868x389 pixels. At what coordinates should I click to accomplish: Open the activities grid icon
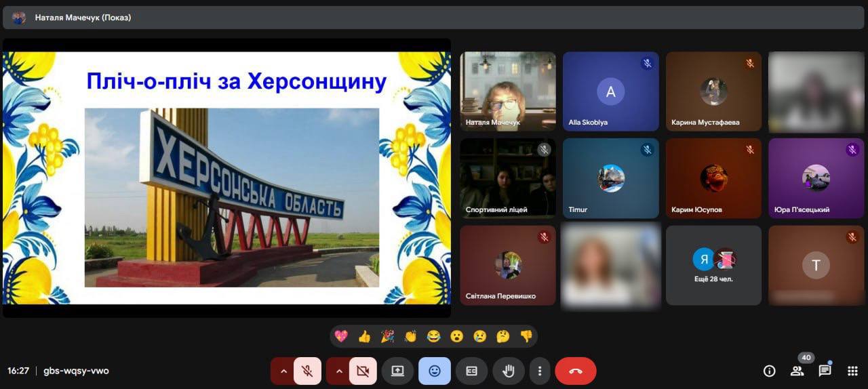[x=852, y=371]
